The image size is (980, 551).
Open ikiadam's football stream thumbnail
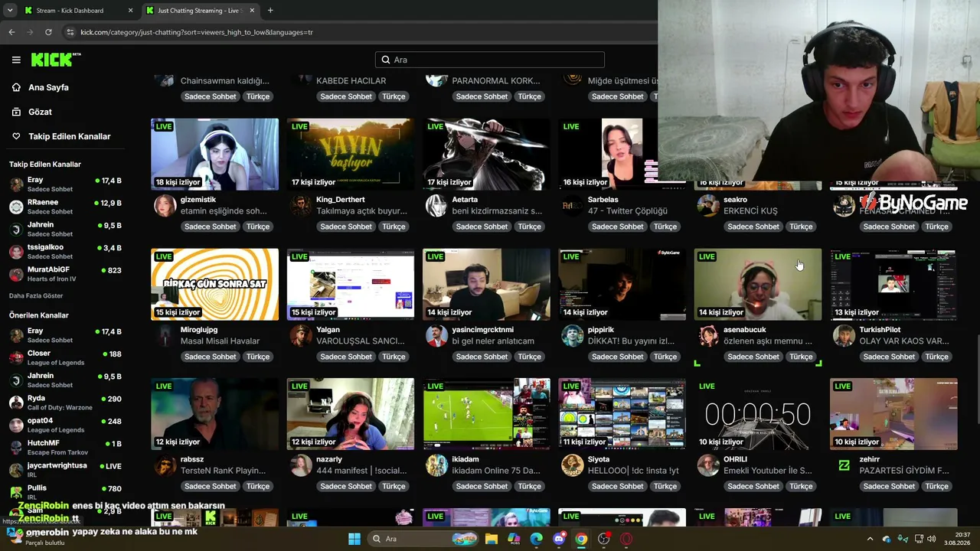(486, 414)
